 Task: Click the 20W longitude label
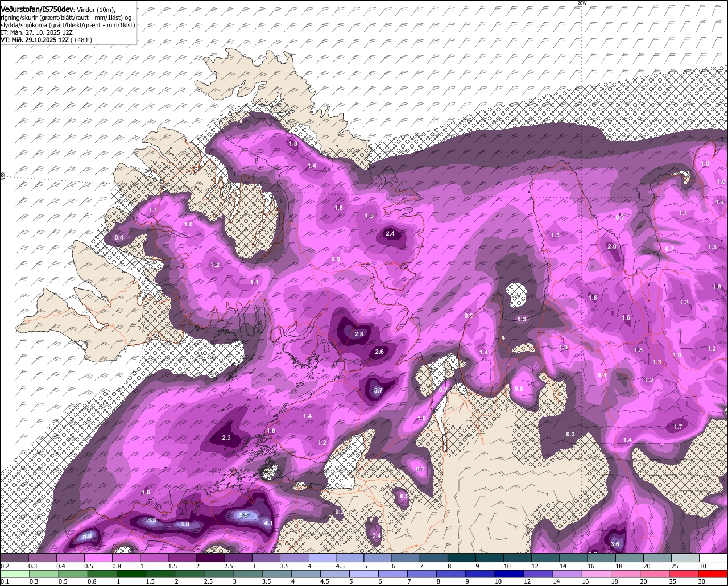[581, 3]
